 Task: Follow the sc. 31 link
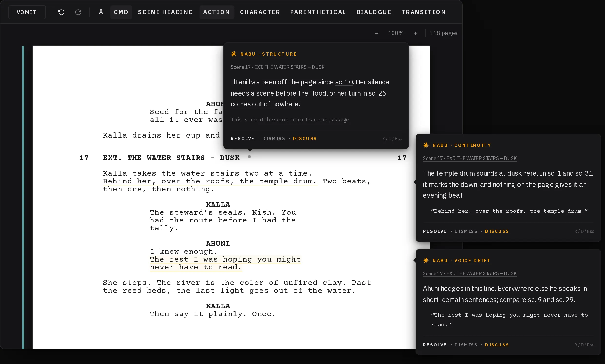584,173
